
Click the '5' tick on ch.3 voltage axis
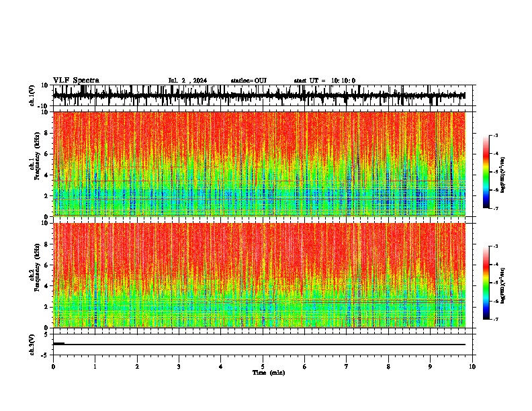[47, 334]
